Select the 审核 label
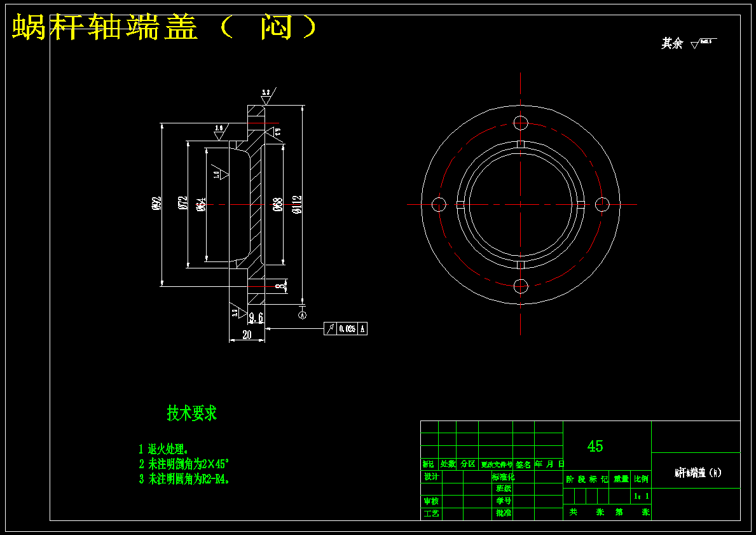The width and height of the screenshot is (756, 535). (431, 501)
